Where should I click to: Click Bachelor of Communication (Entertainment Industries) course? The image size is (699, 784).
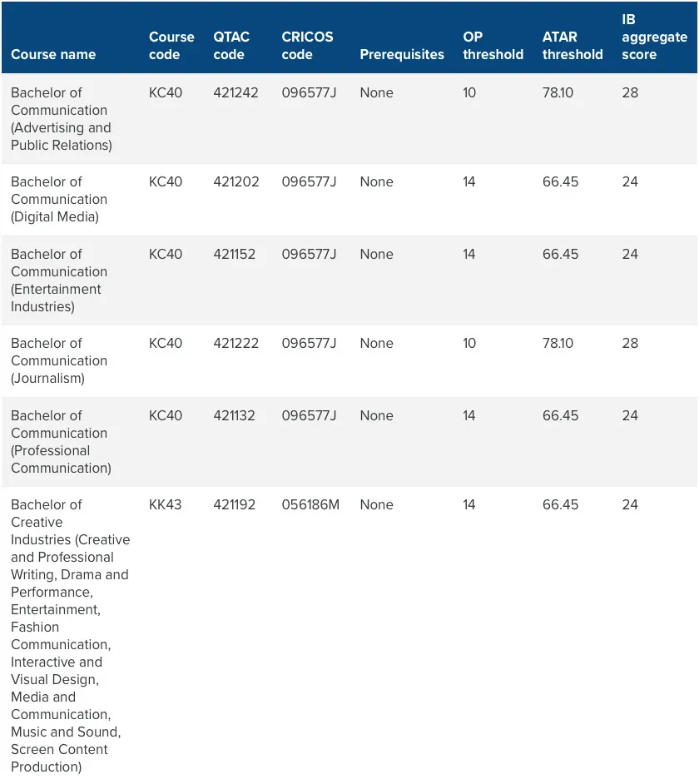[59, 280]
